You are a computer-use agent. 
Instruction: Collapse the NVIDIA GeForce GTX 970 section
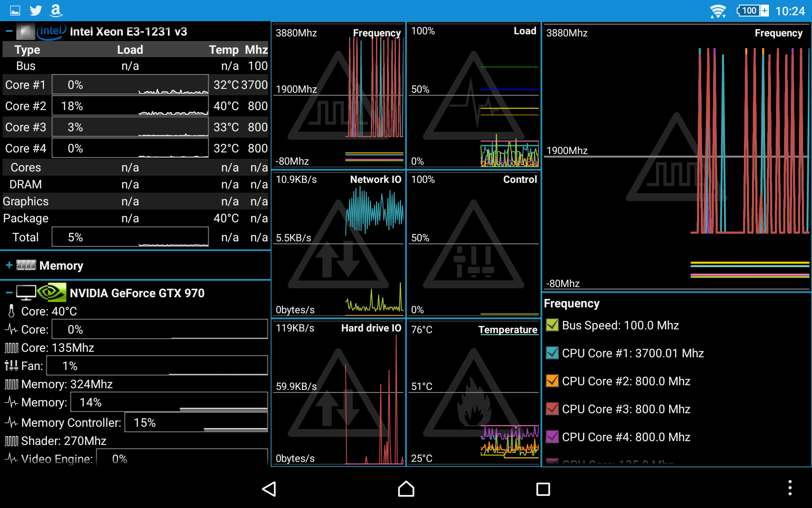point(9,293)
